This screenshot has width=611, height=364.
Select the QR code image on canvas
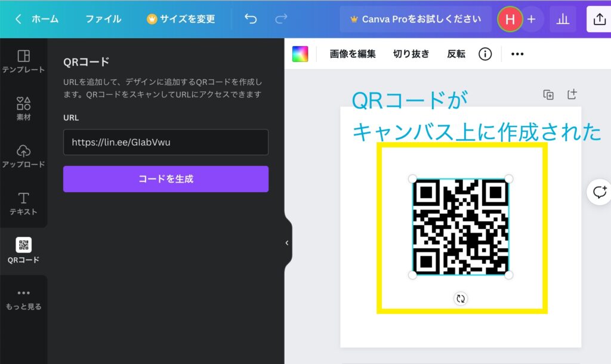(460, 227)
